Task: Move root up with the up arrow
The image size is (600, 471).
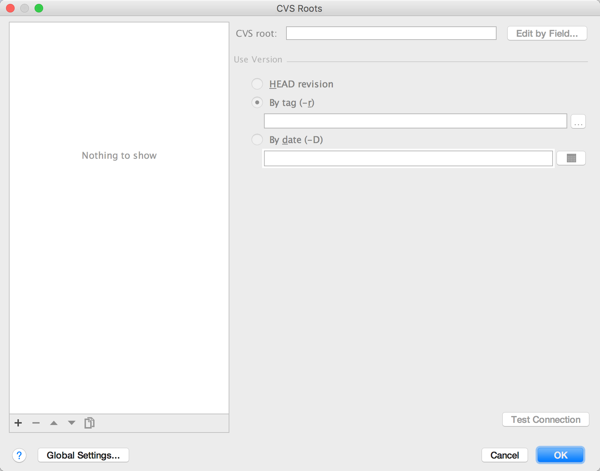Action: (54, 423)
